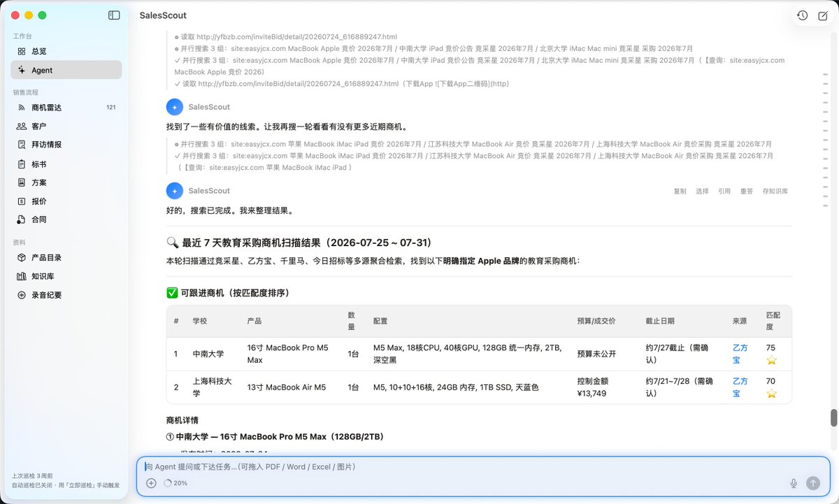Screen dimensions: 839x504
Task: Click the 产品目录 box icon
Action: 22,258
